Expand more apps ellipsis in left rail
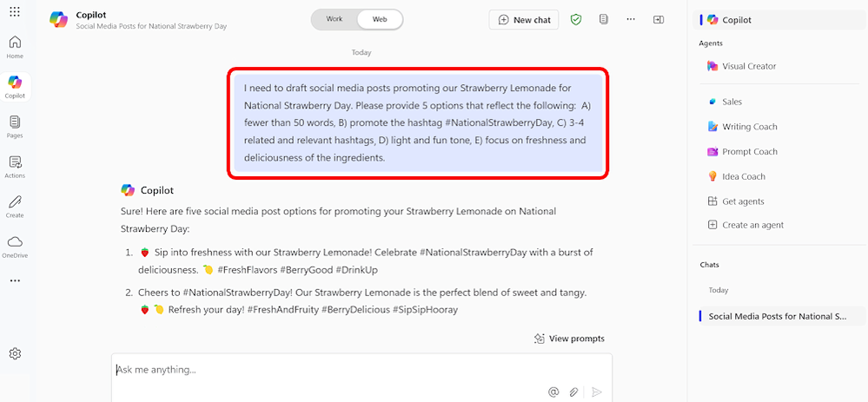 (x=15, y=280)
